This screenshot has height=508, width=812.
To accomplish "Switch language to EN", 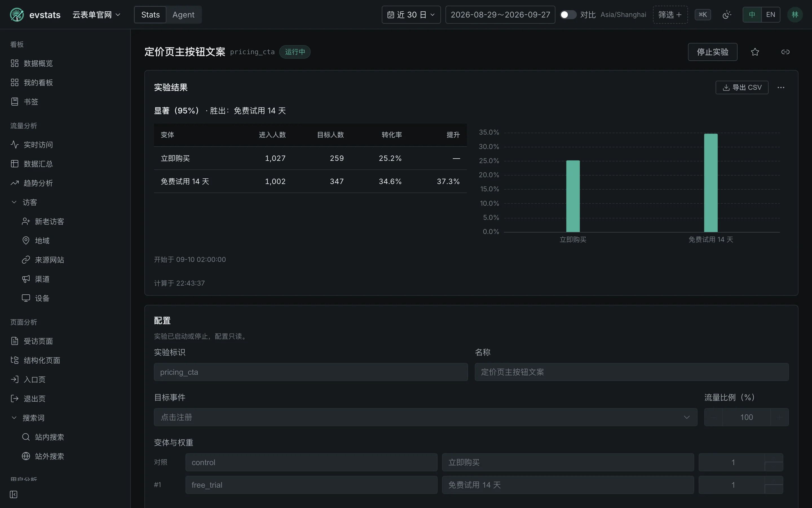I will click(x=771, y=15).
